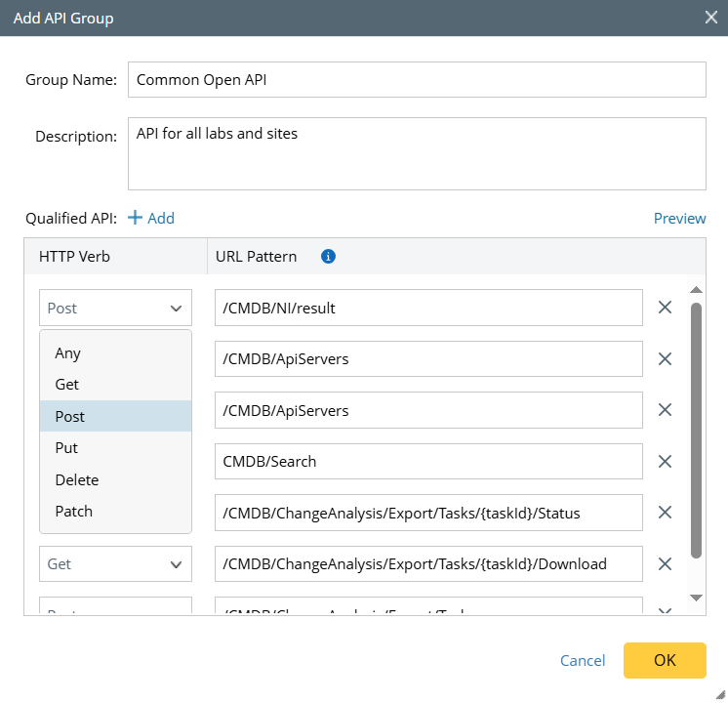The width and height of the screenshot is (728, 703).
Task: Click the plus Add icon for Qualified API
Action: [x=136, y=218]
